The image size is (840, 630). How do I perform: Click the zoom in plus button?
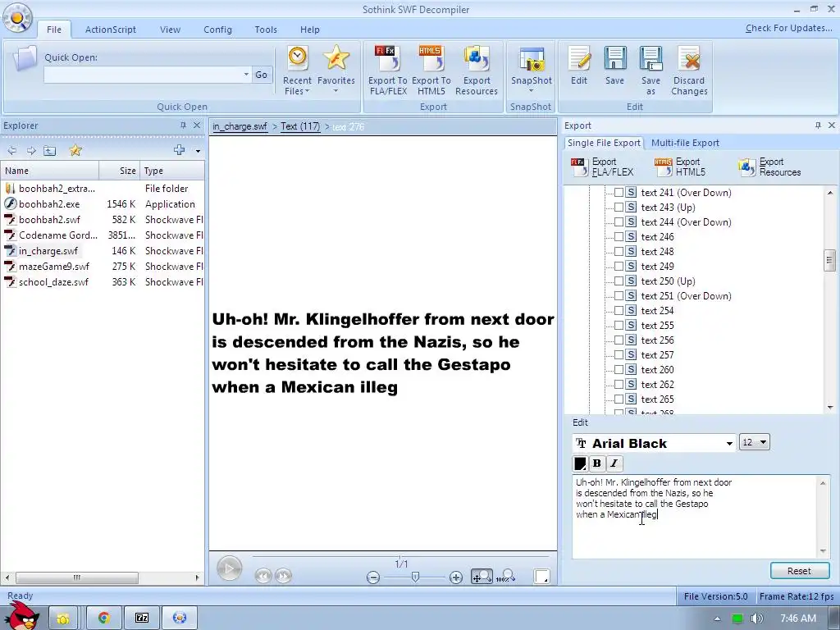click(x=456, y=577)
